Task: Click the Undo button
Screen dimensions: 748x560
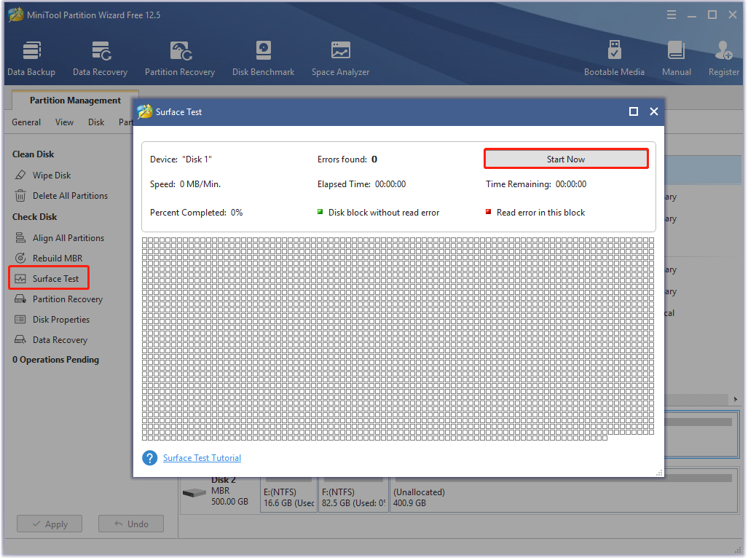Action: click(131, 524)
